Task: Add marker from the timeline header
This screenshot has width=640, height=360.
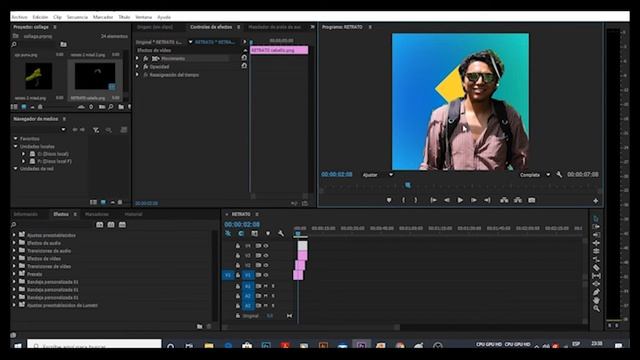Action: 268,233
